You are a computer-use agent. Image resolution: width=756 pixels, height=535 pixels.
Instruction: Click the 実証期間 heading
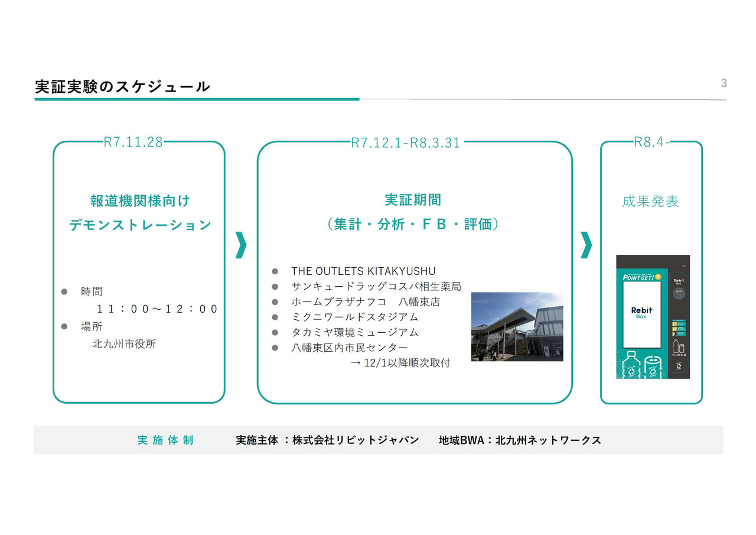pyautogui.click(x=413, y=200)
